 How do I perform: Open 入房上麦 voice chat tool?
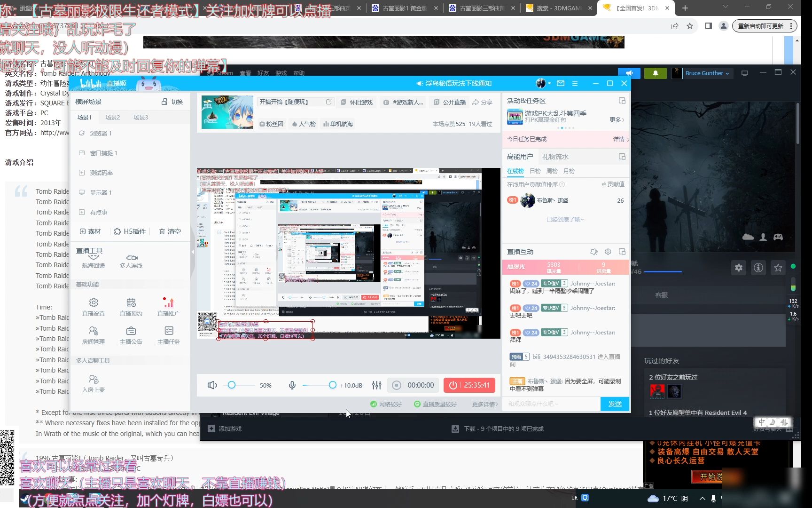[x=94, y=383]
